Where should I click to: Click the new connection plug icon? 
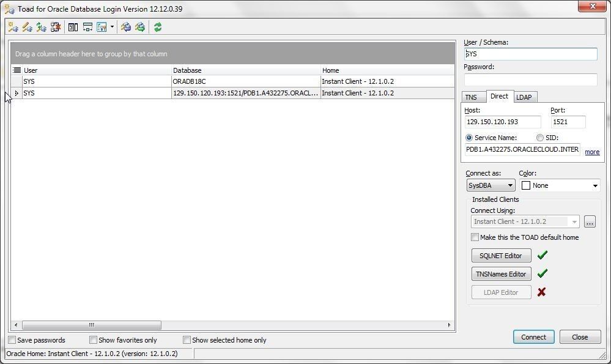pos(13,27)
